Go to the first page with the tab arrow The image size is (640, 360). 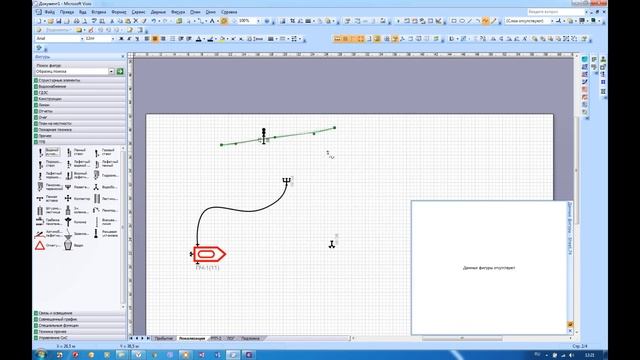(x=131, y=338)
